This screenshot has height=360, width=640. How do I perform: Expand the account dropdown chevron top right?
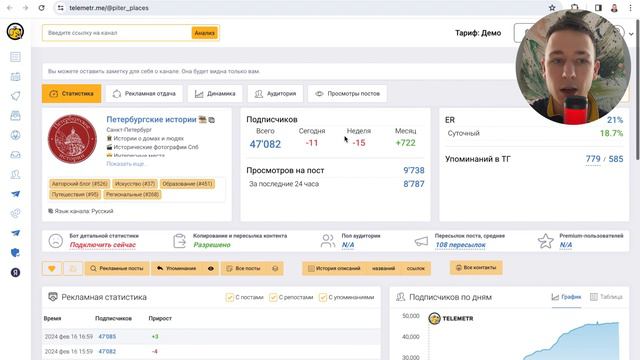[631, 34]
